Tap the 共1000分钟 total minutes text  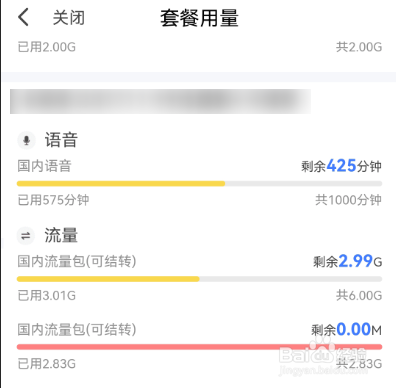348,200
